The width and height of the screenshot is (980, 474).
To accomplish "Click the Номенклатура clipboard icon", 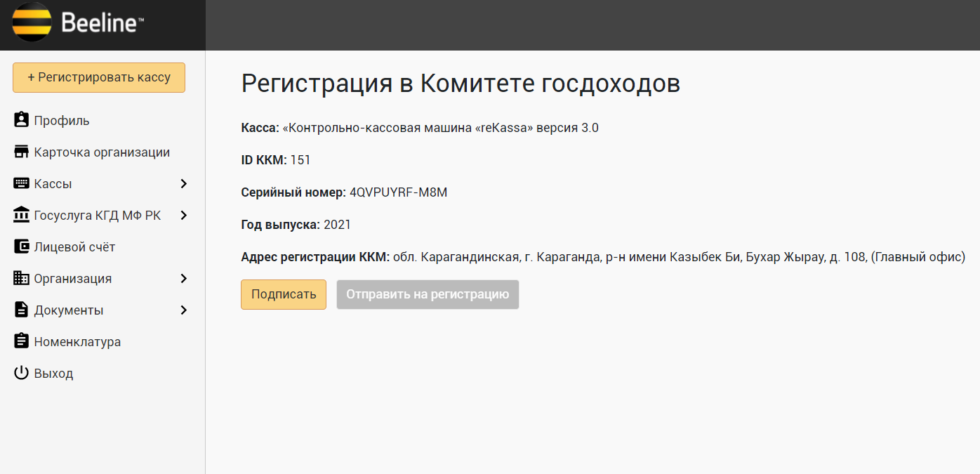I will click(x=21, y=341).
